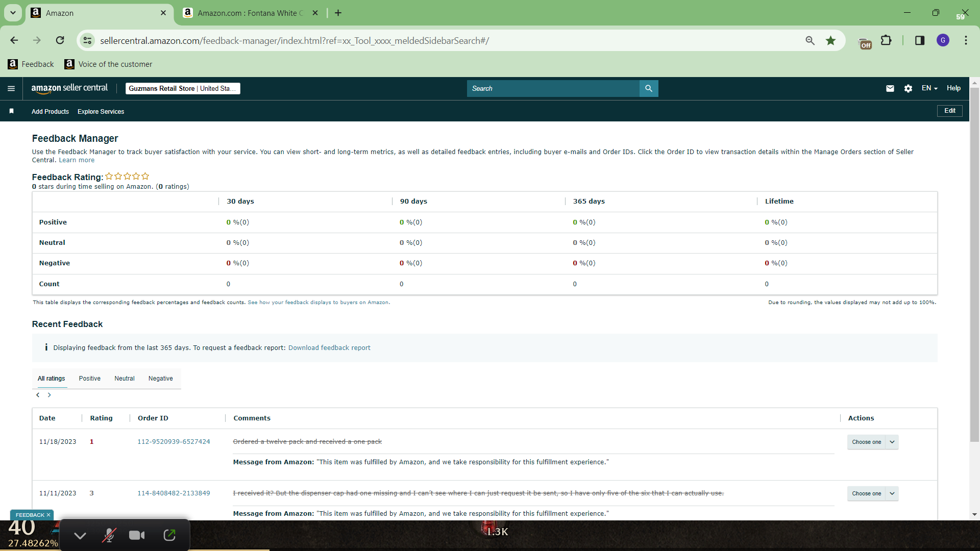Click the search magnifier button in Seller Central
This screenshot has height=551, width=980.
coord(649,89)
